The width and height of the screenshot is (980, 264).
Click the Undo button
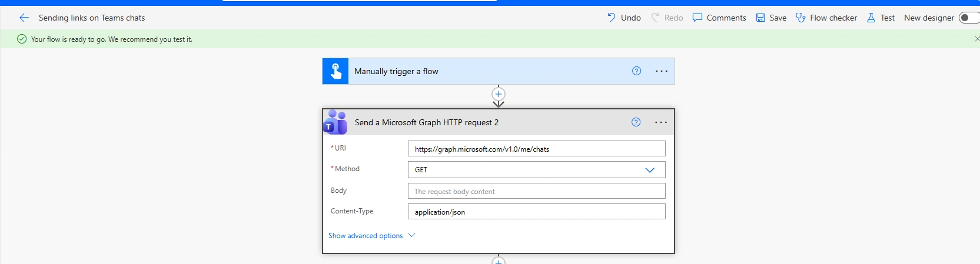click(624, 18)
